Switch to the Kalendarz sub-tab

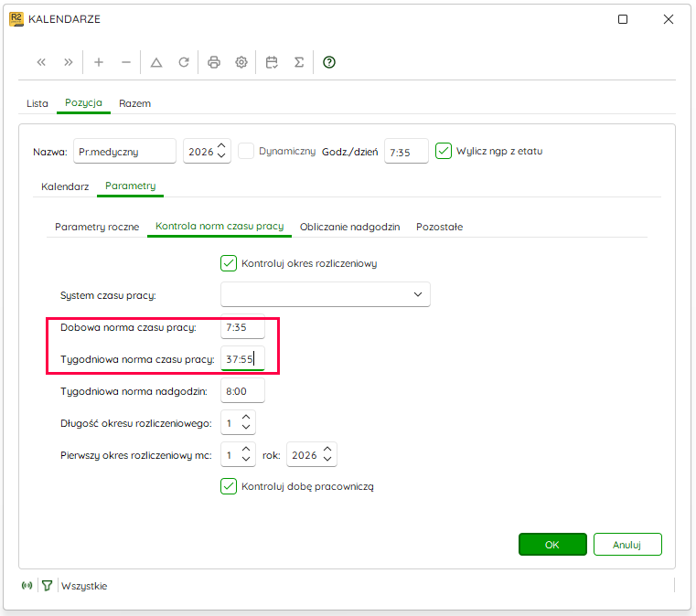pyautogui.click(x=65, y=186)
